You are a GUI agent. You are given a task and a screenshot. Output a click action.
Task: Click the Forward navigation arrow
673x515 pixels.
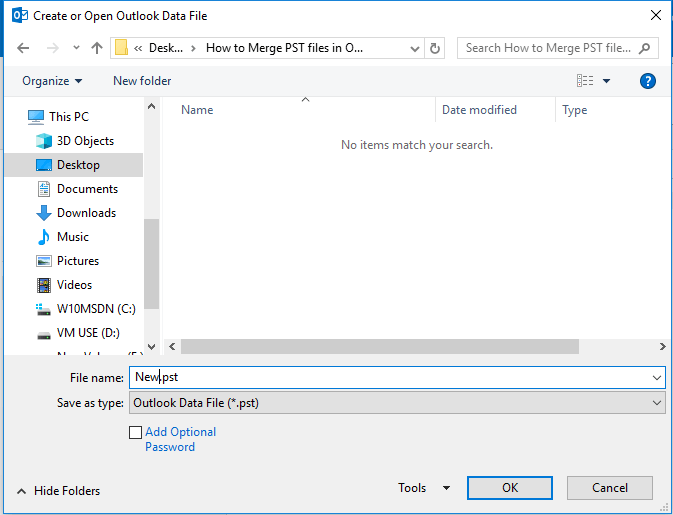pos(53,48)
